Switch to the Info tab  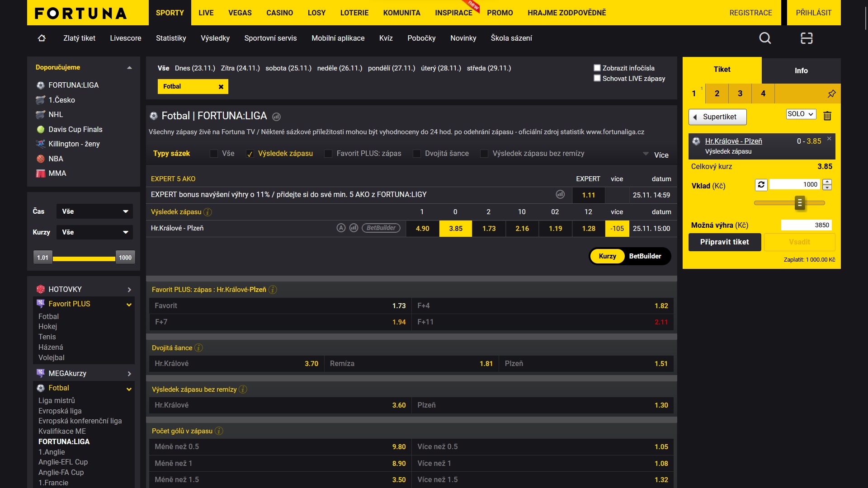pyautogui.click(x=801, y=70)
